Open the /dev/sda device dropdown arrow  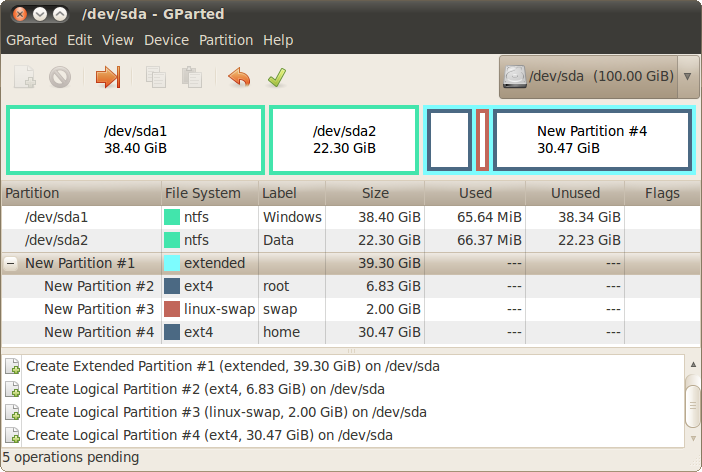(688, 77)
